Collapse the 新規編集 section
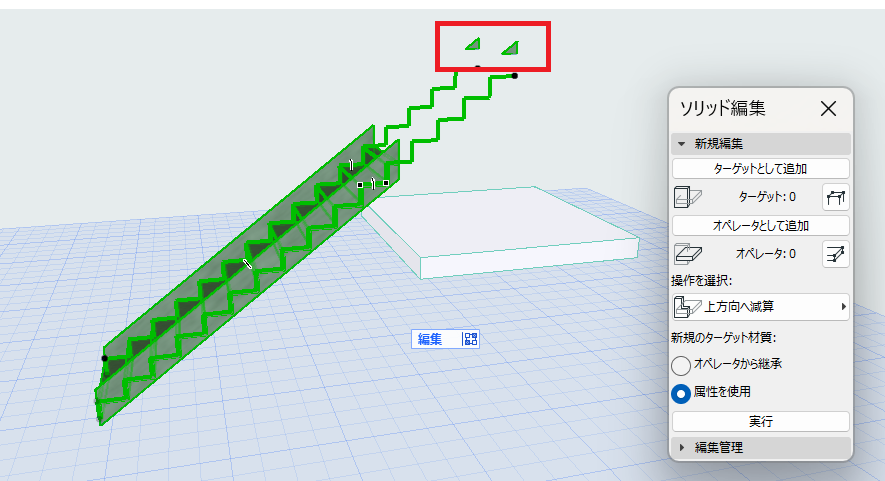The height and width of the screenshot is (481, 885). click(x=681, y=144)
